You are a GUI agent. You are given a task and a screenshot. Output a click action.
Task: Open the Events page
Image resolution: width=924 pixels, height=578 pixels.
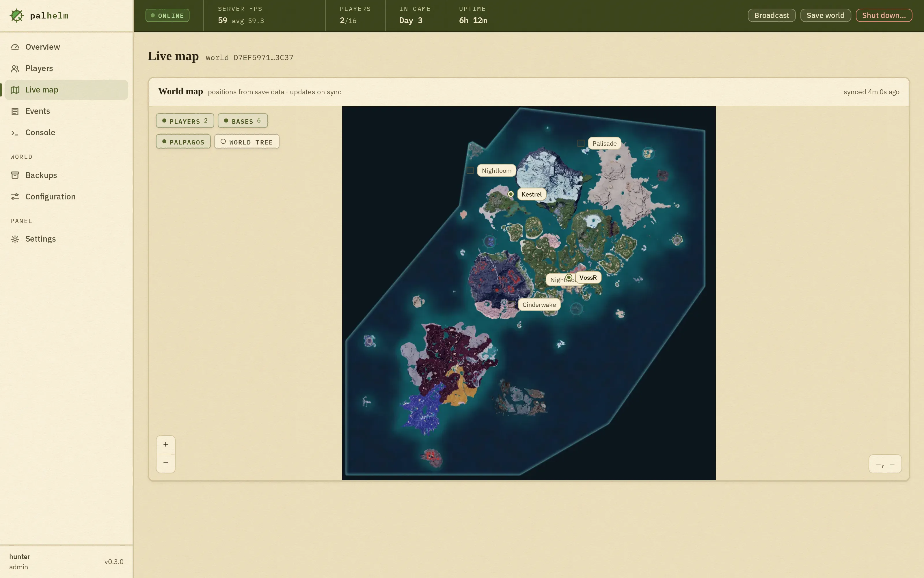coord(66,111)
